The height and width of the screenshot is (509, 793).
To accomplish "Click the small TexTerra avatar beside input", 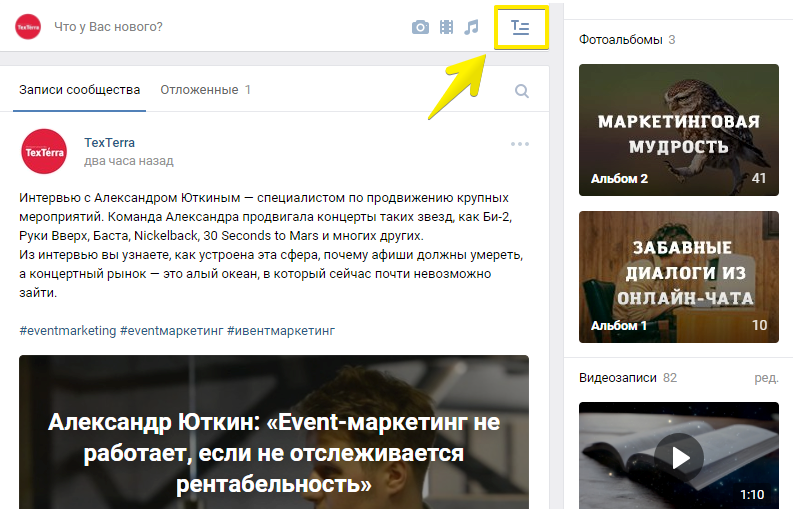I will (x=27, y=27).
